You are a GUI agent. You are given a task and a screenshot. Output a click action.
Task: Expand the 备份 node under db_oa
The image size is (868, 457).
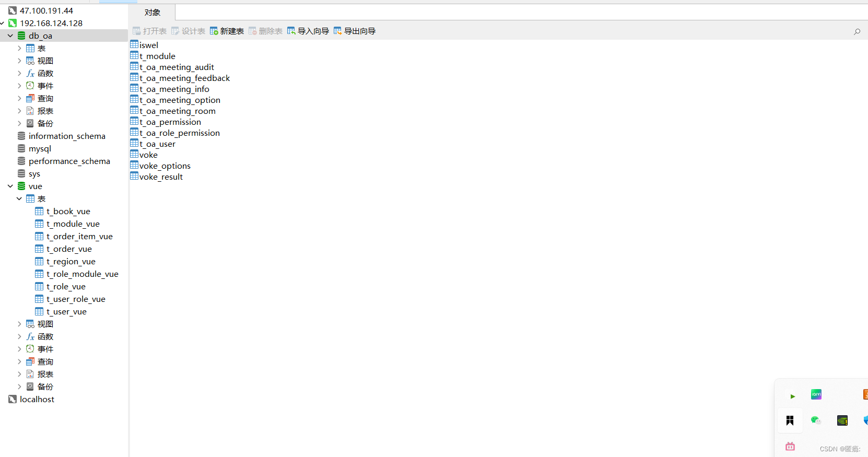pyautogui.click(x=19, y=123)
